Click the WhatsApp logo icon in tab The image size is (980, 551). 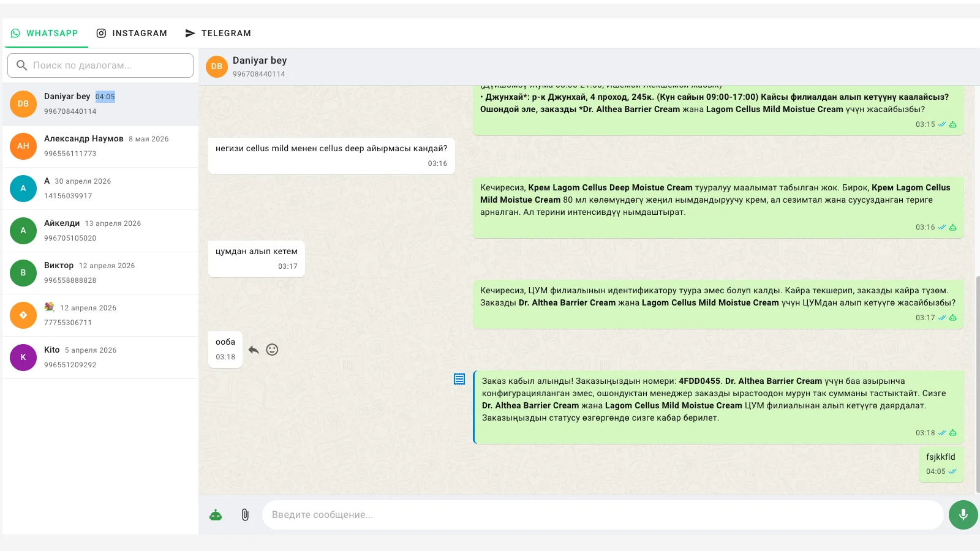[15, 33]
